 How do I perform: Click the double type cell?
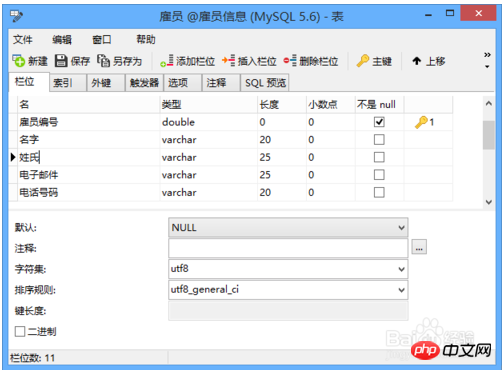(209, 122)
